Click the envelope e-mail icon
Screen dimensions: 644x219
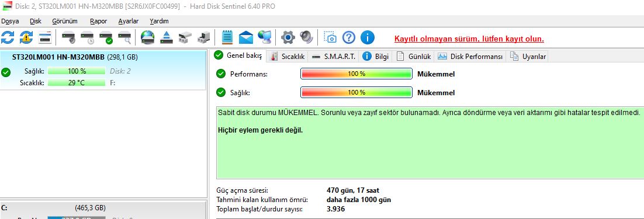point(246,38)
